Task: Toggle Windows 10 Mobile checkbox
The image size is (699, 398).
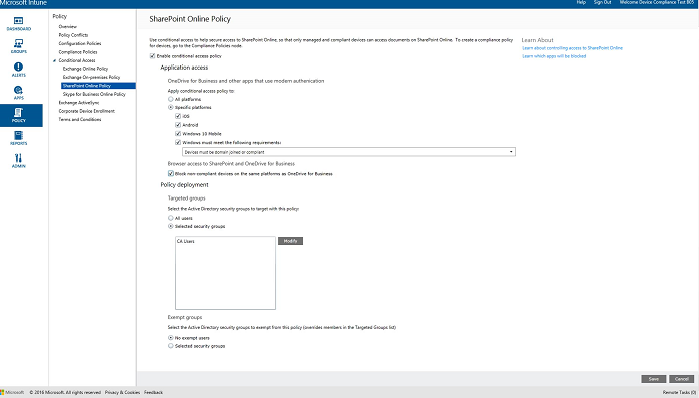Action: (178, 133)
